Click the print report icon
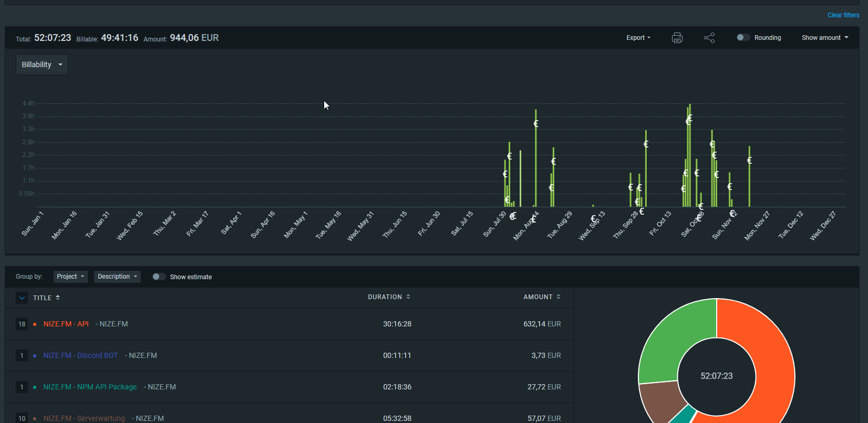 tap(677, 38)
